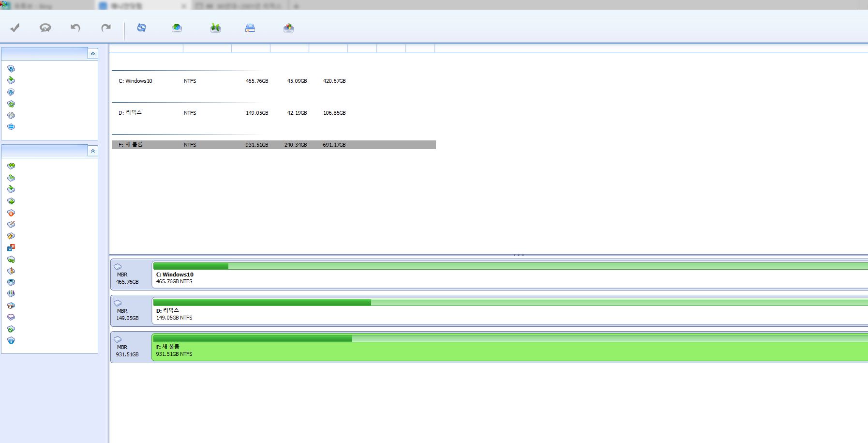
Task: Click the Reload disks refresh icon
Action: tap(141, 28)
